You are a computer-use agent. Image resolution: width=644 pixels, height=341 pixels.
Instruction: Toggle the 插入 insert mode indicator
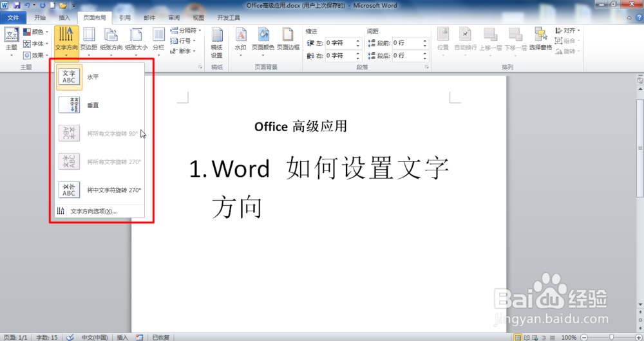click(122, 337)
